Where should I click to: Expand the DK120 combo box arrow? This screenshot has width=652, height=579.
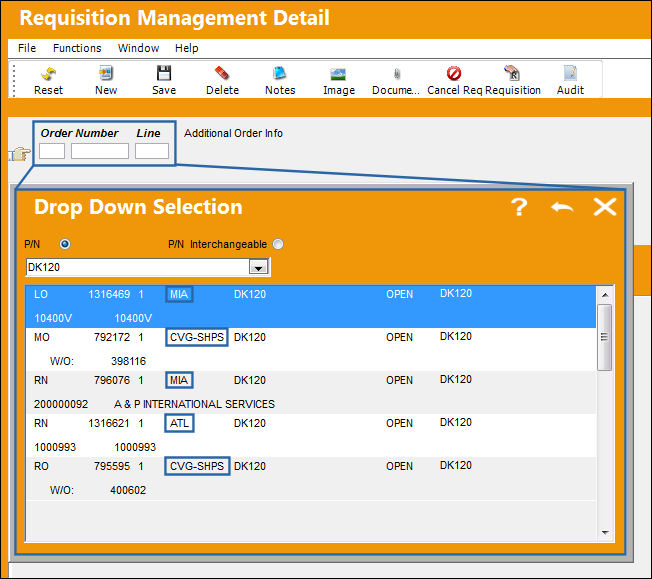click(x=258, y=267)
